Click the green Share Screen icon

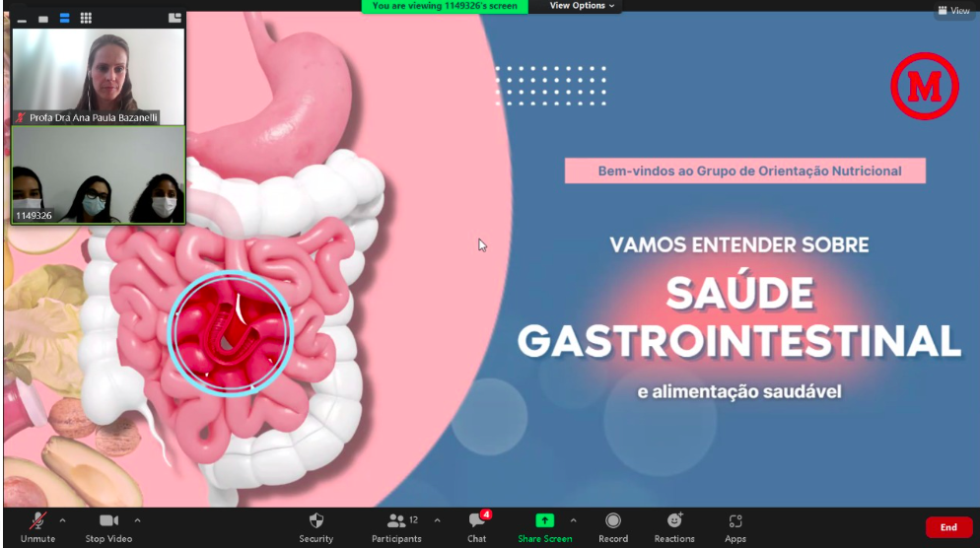click(544, 520)
